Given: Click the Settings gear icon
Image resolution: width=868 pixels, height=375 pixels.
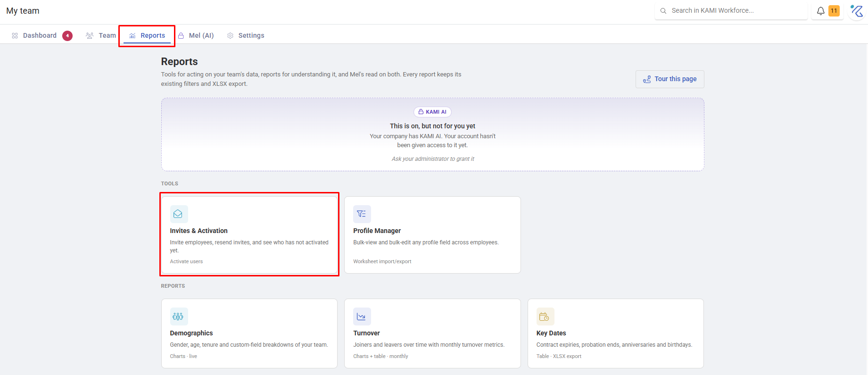Looking at the screenshot, I should (x=231, y=36).
